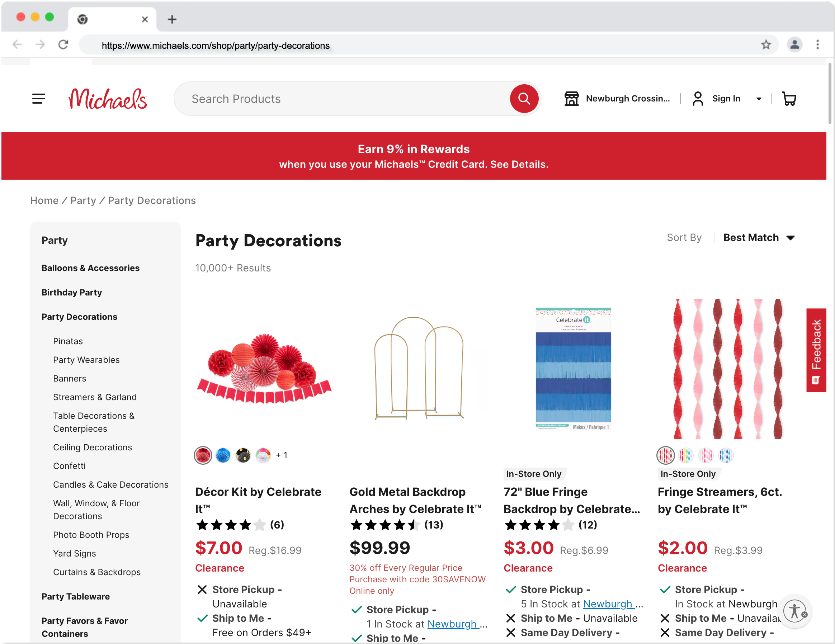835x644 pixels.
Task: Open Balloons & Accessories category
Action: [91, 268]
